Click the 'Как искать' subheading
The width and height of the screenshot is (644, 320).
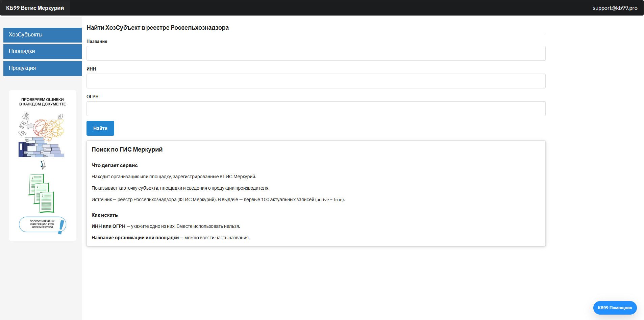coord(105,215)
